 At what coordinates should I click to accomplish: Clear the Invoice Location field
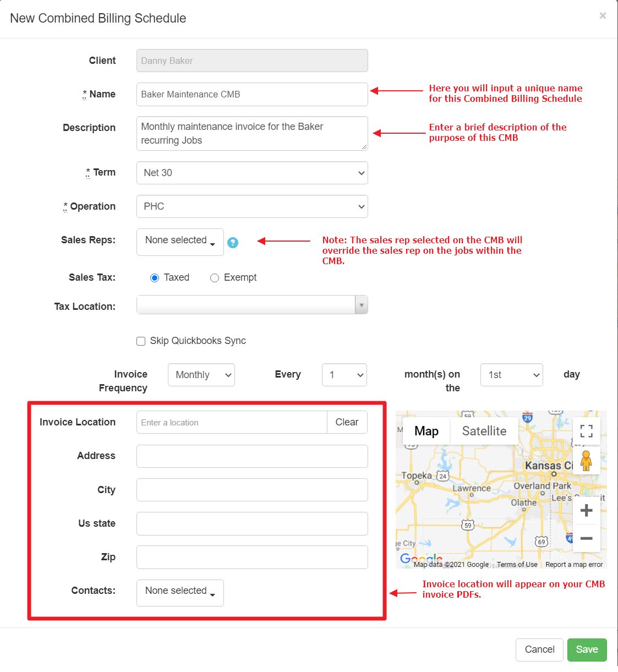click(347, 422)
